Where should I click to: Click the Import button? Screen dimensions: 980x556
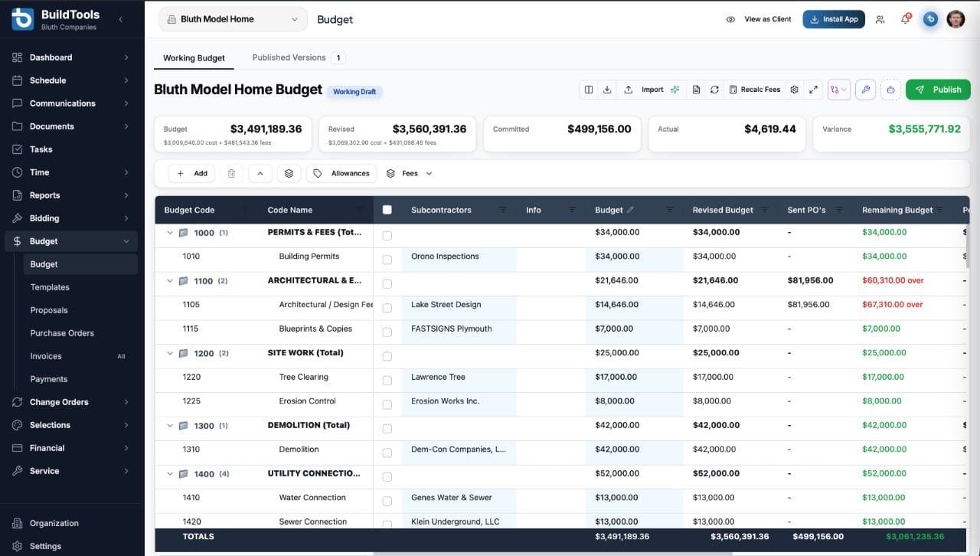point(652,90)
